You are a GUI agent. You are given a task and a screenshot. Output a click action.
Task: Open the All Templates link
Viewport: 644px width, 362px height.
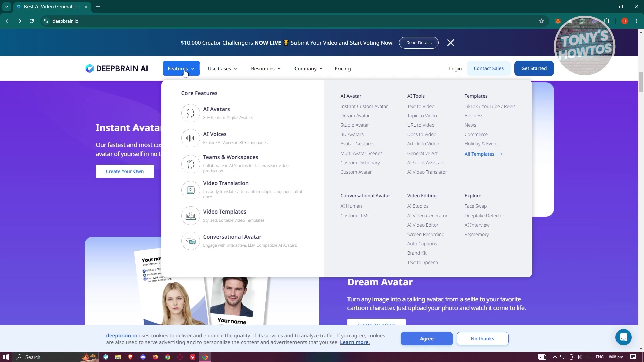483,154
